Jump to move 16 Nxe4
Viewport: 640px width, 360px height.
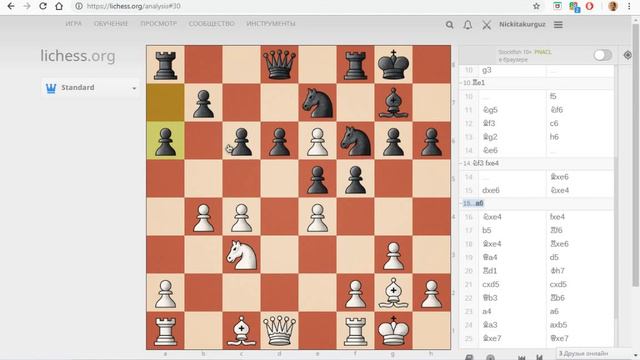(512, 217)
